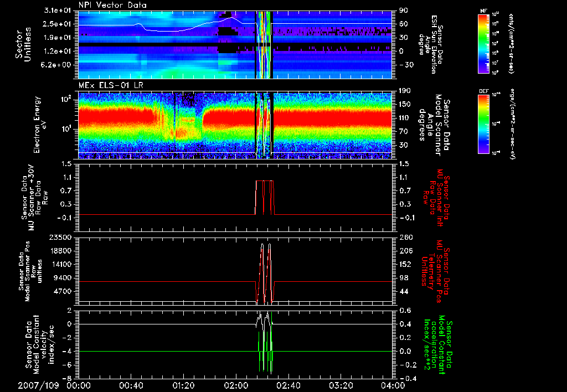Image resolution: width=567 pixels, height=392 pixels.
Task: Click the "110" scanner angle tick value
Action: [405, 118]
